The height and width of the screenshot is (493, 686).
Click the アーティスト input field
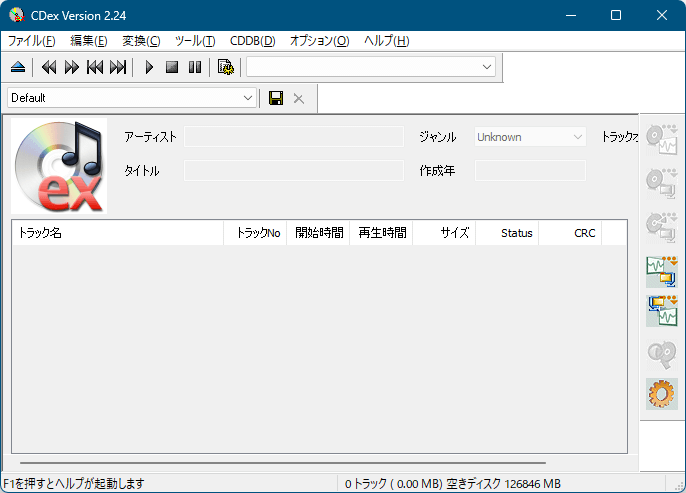[x=294, y=137]
